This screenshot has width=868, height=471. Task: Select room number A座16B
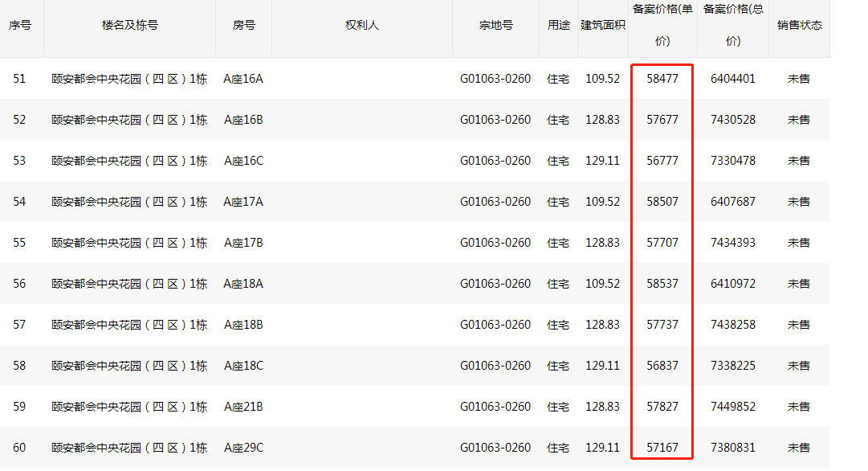point(243,120)
